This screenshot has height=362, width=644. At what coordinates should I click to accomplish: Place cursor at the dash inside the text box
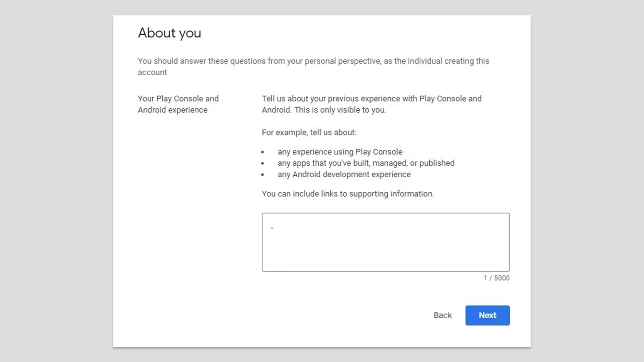pyautogui.click(x=272, y=228)
